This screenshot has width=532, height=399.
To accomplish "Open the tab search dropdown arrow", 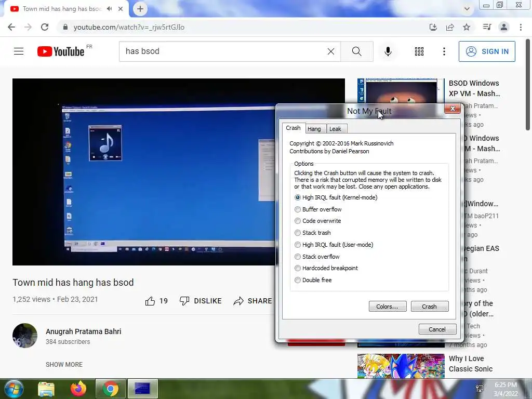I will tap(467, 9).
